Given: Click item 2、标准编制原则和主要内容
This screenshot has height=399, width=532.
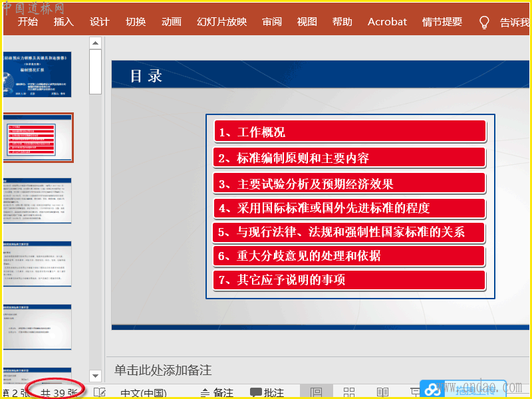Looking at the screenshot, I should coord(349,158).
